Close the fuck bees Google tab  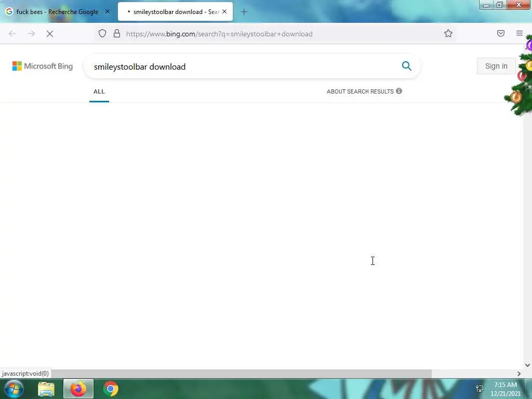click(x=108, y=11)
